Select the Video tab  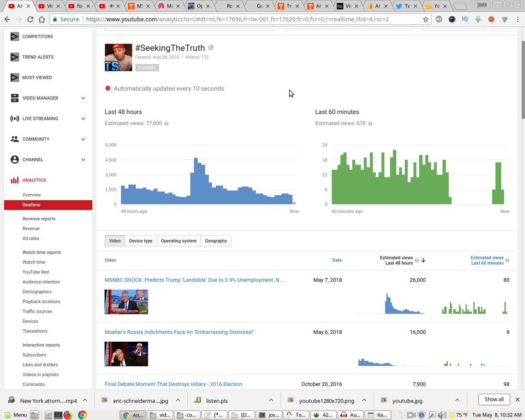[115, 241]
